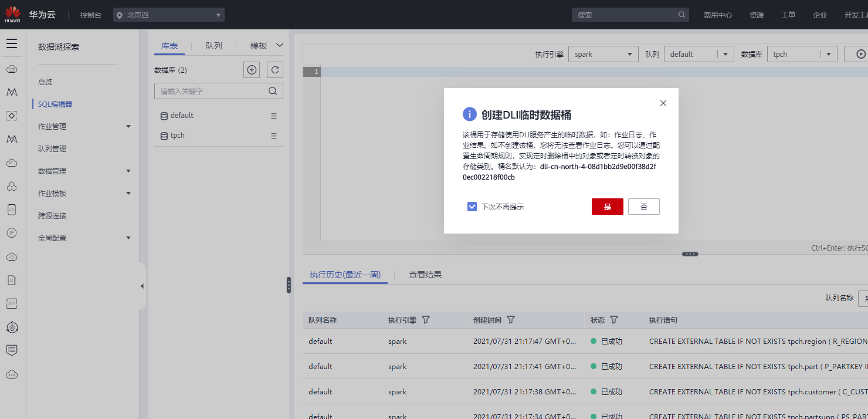Open the default database menu icon

(274, 116)
